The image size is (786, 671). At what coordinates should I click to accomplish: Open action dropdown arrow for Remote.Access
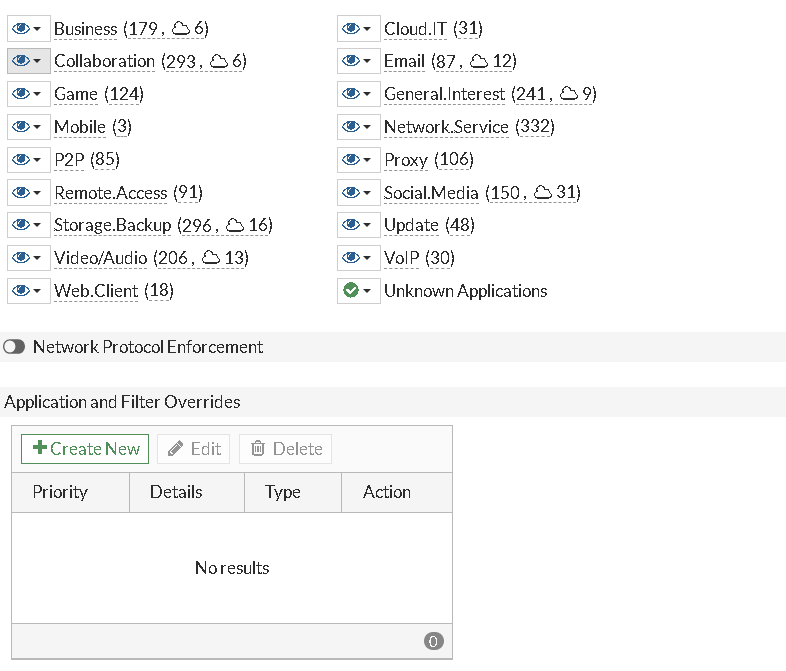tap(37, 193)
